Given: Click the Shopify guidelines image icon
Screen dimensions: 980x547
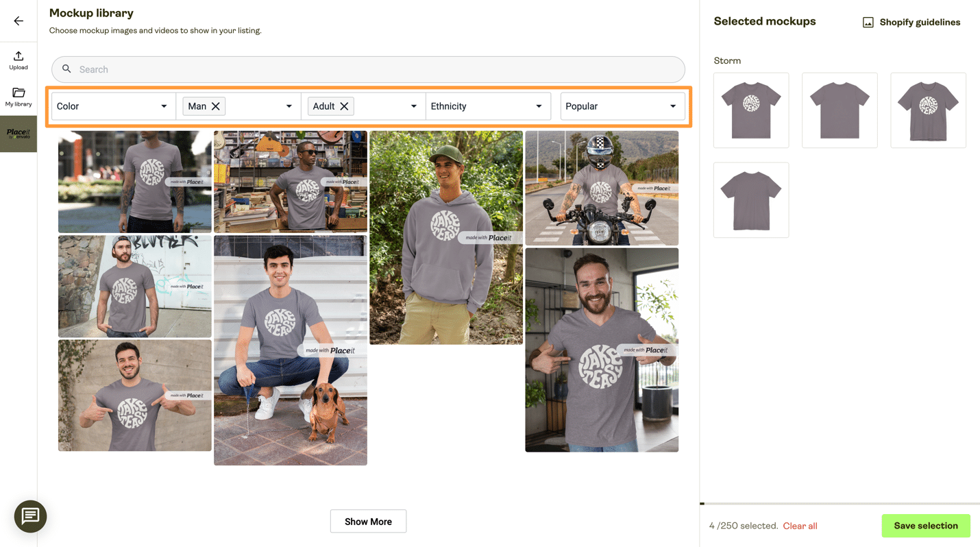Looking at the screenshot, I should [x=868, y=23].
